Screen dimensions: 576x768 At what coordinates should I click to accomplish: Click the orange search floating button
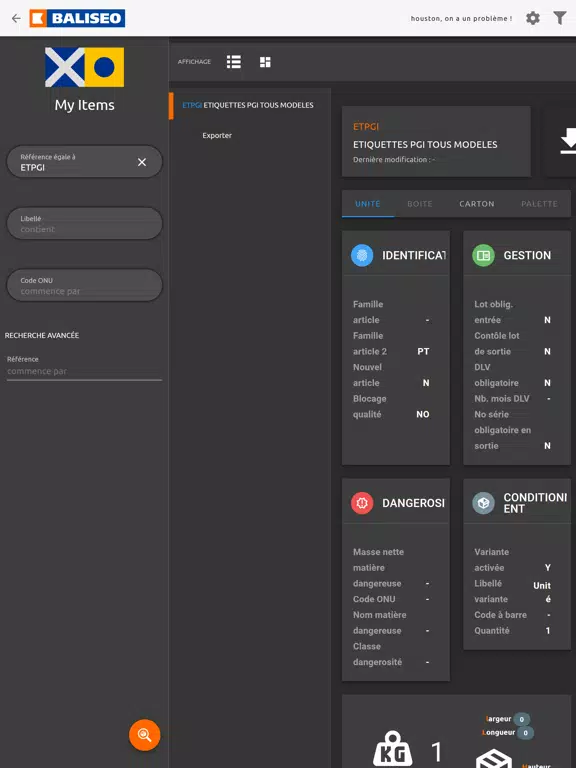click(144, 735)
